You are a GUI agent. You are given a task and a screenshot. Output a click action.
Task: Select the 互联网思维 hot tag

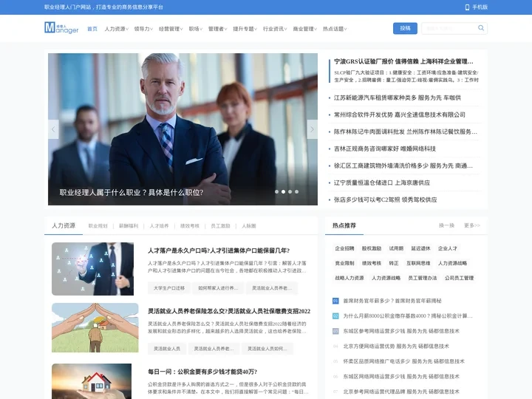coord(418,263)
